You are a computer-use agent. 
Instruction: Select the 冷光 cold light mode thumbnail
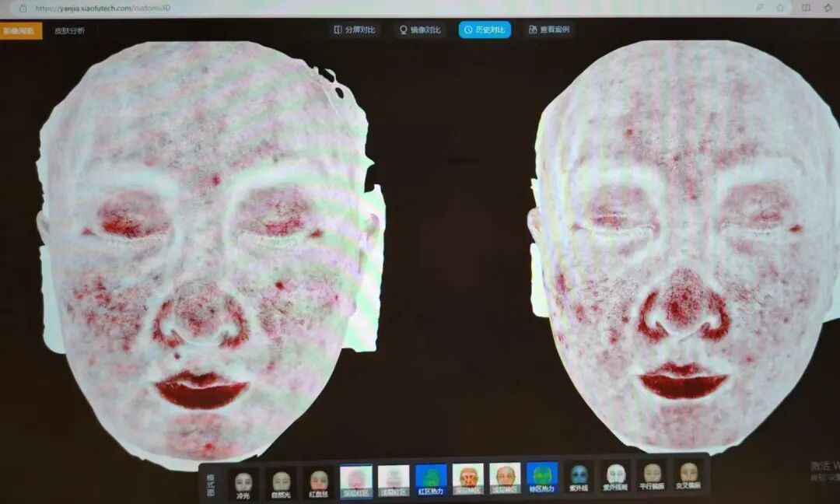pyautogui.click(x=243, y=483)
